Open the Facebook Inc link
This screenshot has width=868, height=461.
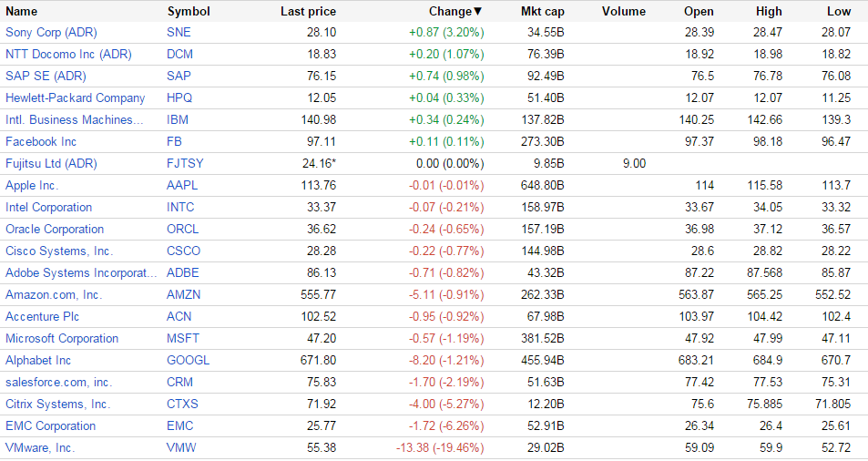[41, 141]
